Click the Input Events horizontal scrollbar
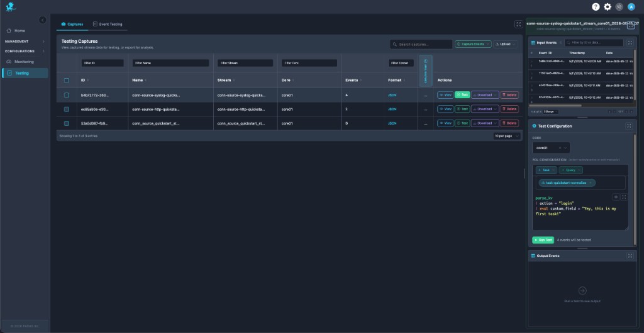This screenshot has width=644, height=333. pos(555,106)
